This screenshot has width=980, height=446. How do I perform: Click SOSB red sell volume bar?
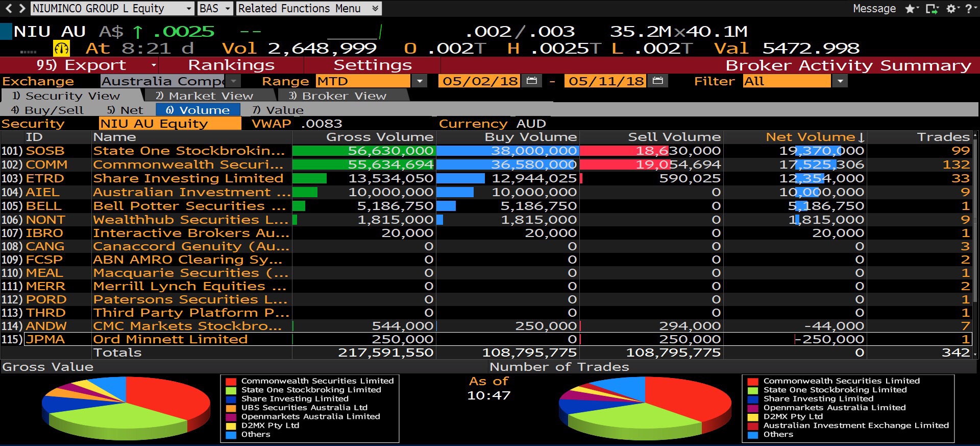click(x=624, y=151)
